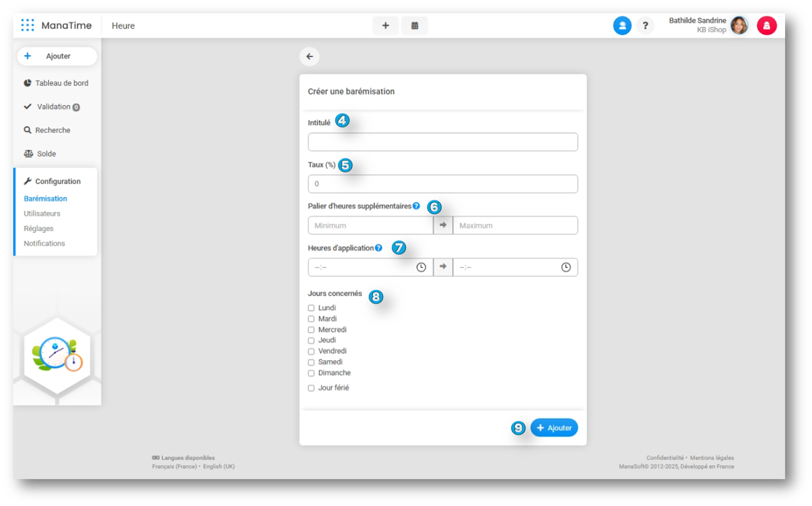Open the ManaTime apps grid icon
Viewport: 812px width, 506px height.
27,25
